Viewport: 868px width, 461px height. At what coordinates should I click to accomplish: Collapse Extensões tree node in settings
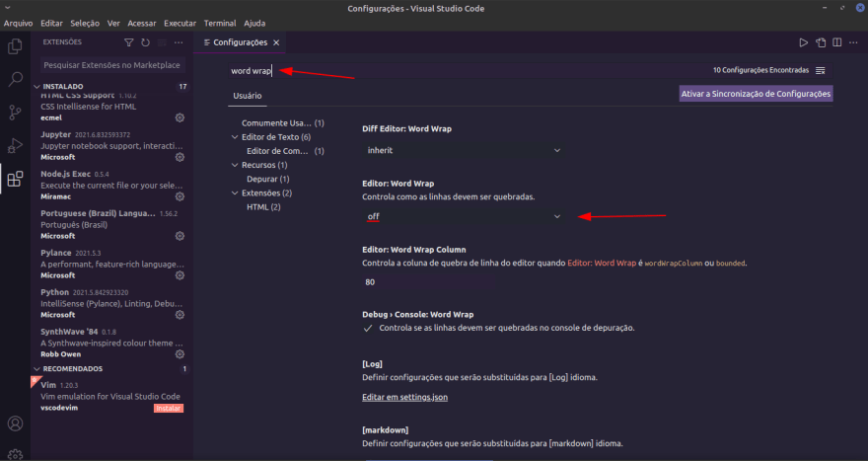[235, 192]
